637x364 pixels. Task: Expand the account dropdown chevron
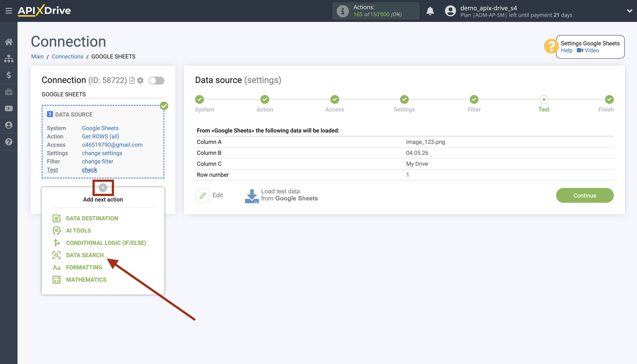pos(630,11)
